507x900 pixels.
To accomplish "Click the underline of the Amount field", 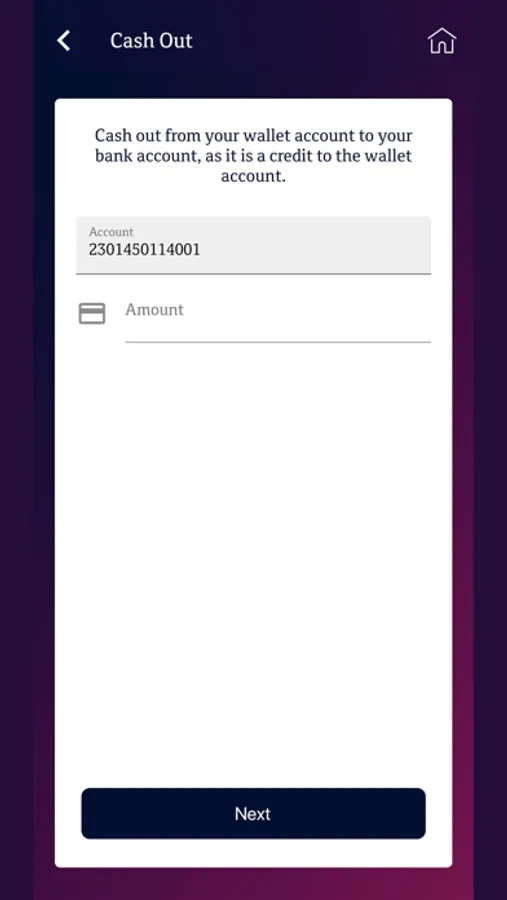I will click(278, 342).
